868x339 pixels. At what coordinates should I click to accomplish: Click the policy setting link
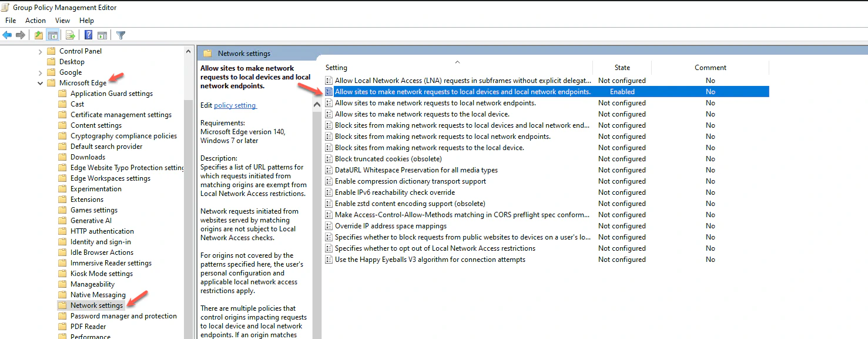tap(235, 105)
